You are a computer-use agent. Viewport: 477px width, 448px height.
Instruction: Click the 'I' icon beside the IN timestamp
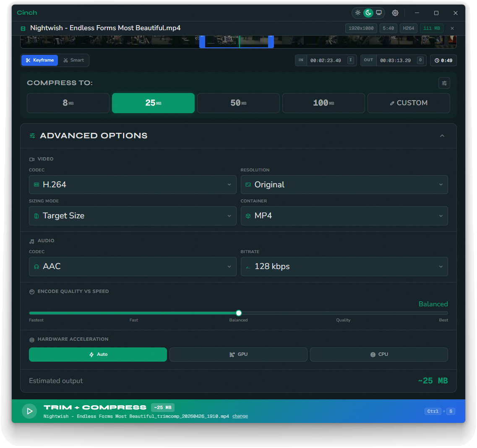(x=351, y=60)
